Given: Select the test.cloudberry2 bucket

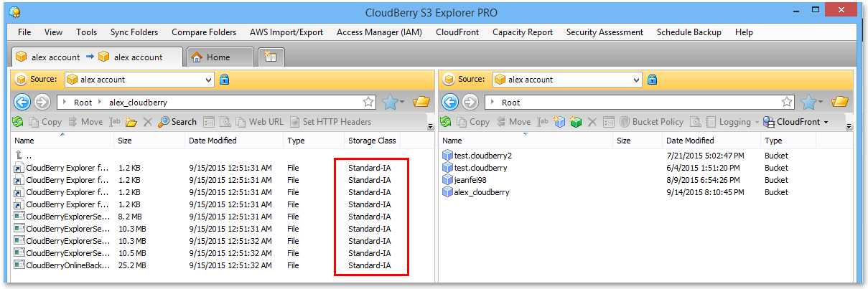Looking at the screenshot, I should (x=482, y=156).
